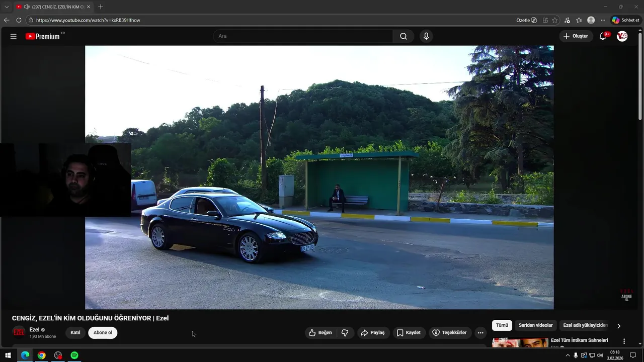Close the YouTube CENGİZ tab
This screenshot has width=644, height=362.
tap(89, 7)
